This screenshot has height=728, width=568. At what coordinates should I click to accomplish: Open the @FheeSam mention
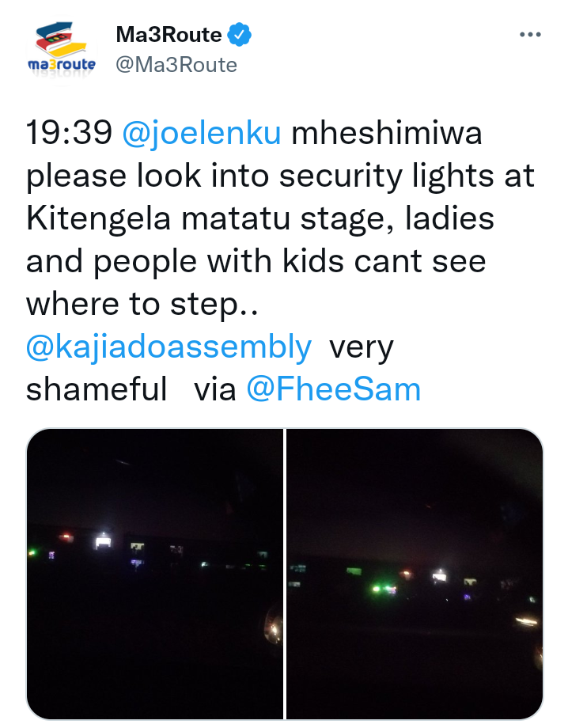333,389
